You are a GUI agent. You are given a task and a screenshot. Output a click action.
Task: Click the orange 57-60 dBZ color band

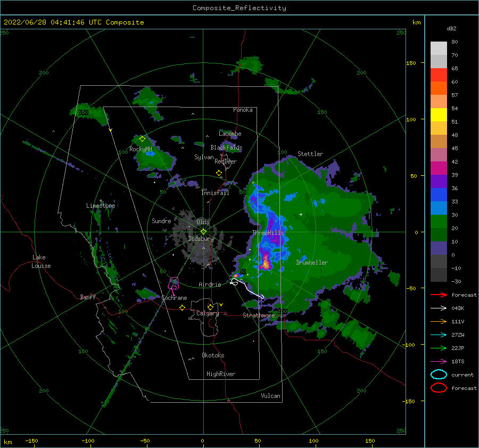[439, 88]
